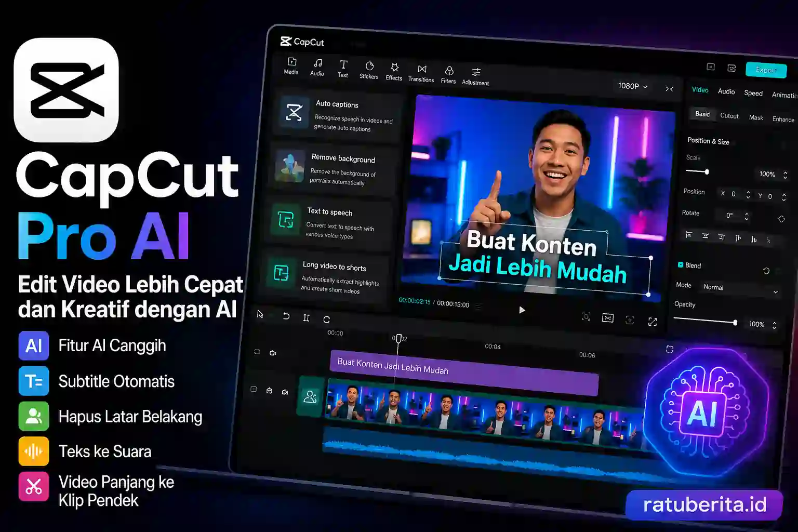Switch to the Audio properties tab

tap(726, 91)
